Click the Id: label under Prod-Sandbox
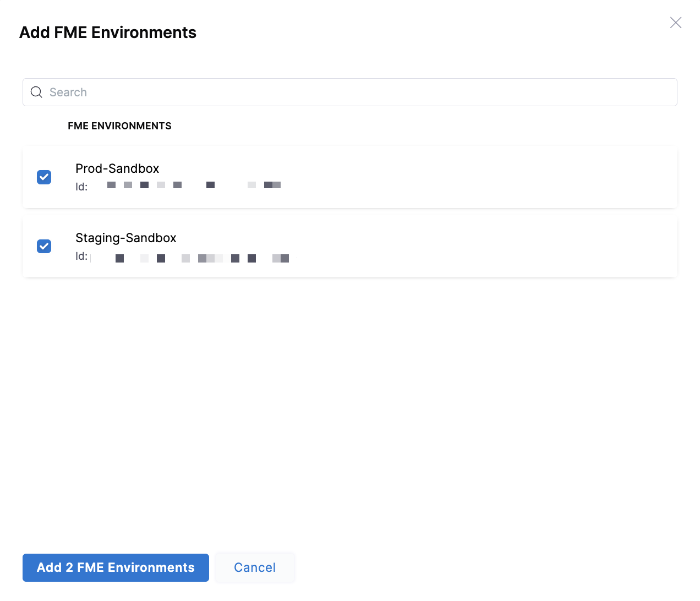Viewport: 700px width, 601px height. [x=81, y=187]
